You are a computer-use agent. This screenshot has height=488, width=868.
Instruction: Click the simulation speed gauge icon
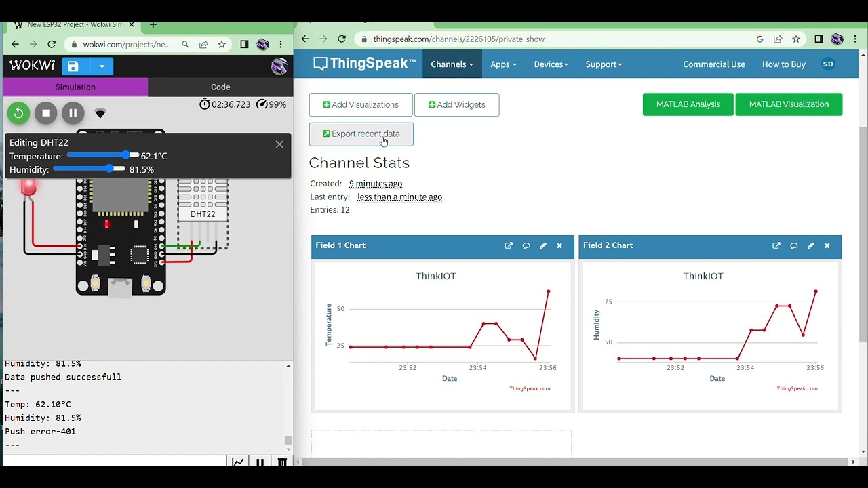click(x=262, y=104)
